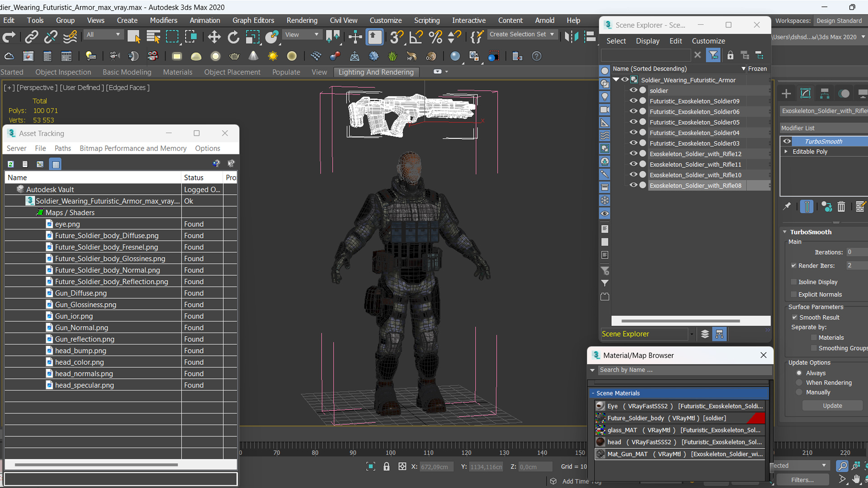Open the Modifiers menu

(x=163, y=20)
